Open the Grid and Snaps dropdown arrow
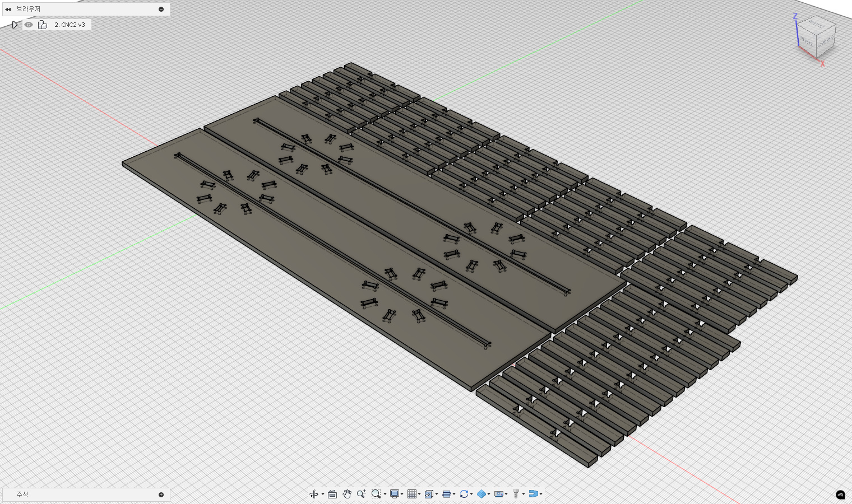This screenshot has width=852, height=504. (419, 494)
